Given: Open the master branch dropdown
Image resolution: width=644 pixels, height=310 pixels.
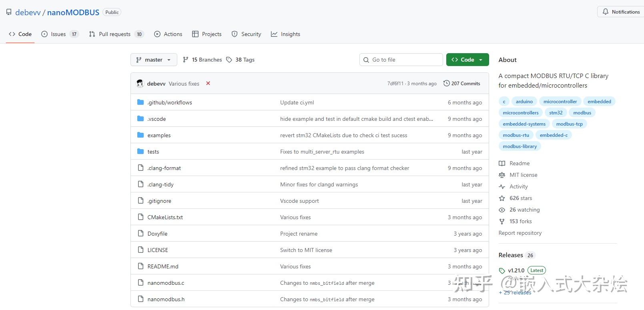Looking at the screenshot, I should pyautogui.click(x=154, y=60).
